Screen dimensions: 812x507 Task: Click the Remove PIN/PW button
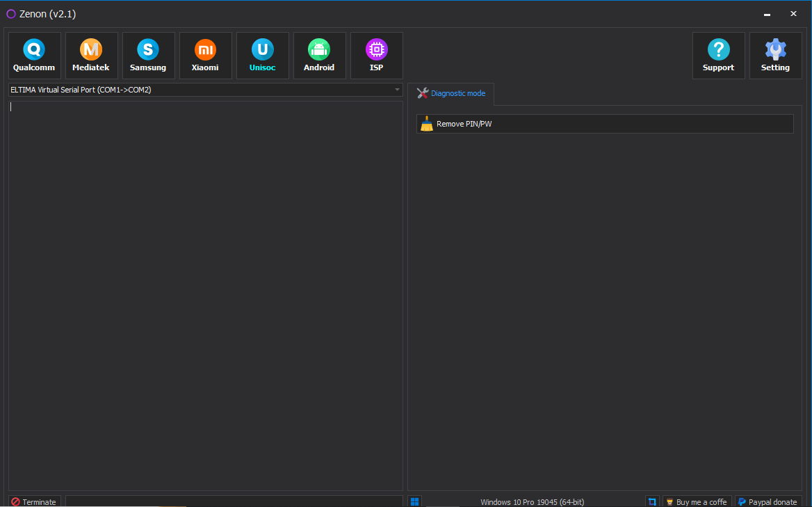pos(605,124)
